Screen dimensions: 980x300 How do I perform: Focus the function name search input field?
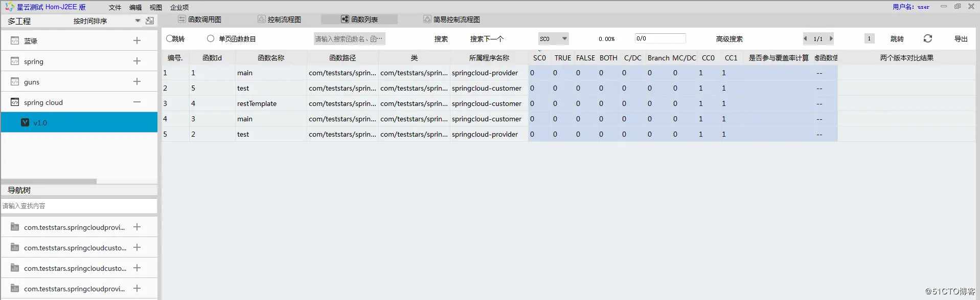pyautogui.click(x=349, y=39)
